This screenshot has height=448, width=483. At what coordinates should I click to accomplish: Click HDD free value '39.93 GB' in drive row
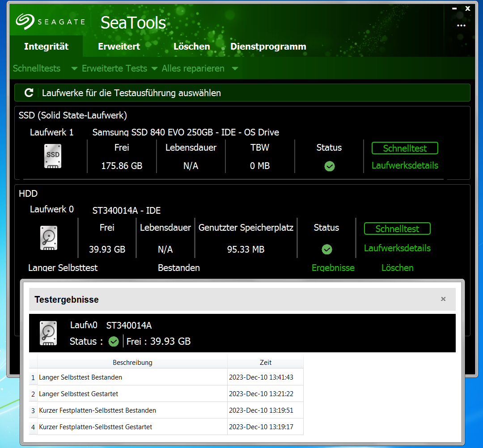coord(107,249)
